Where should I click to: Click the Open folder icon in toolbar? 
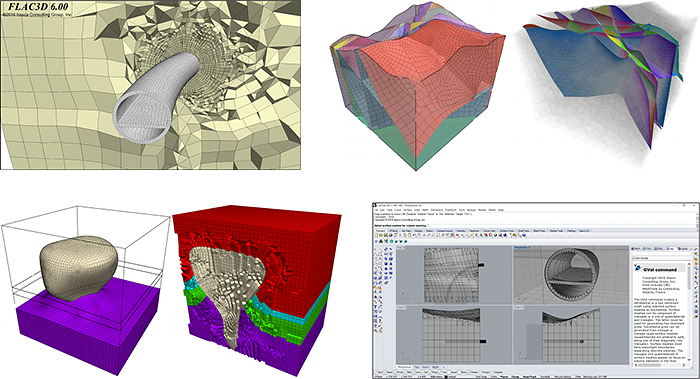(381, 235)
